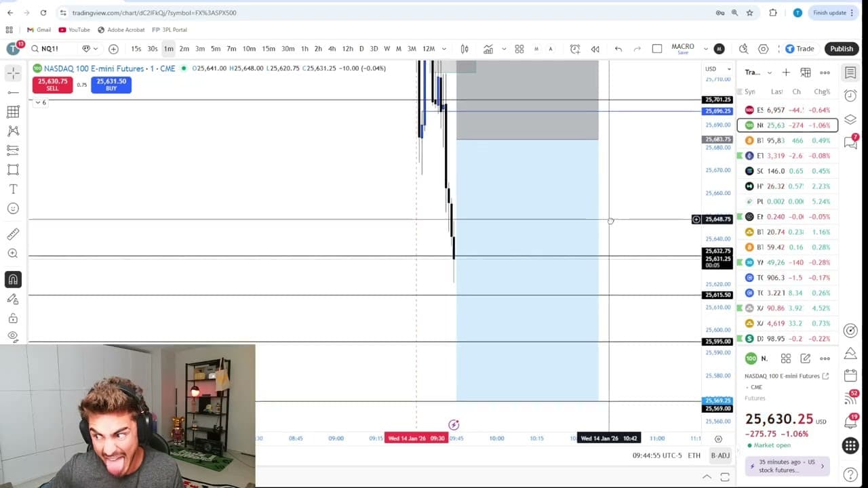Expand the timeframe list dropdown arrow
This screenshot has height=488, width=868.
click(x=443, y=49)
